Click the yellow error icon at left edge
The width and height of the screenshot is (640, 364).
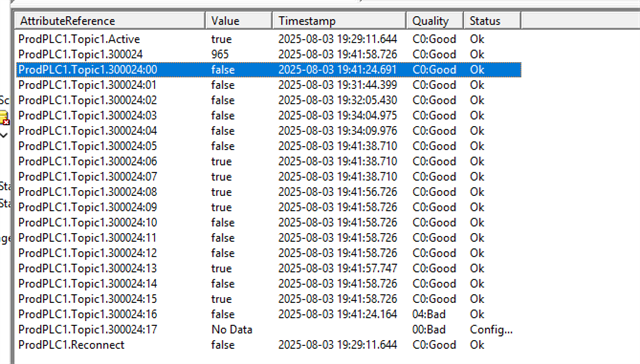pos(4,118)
